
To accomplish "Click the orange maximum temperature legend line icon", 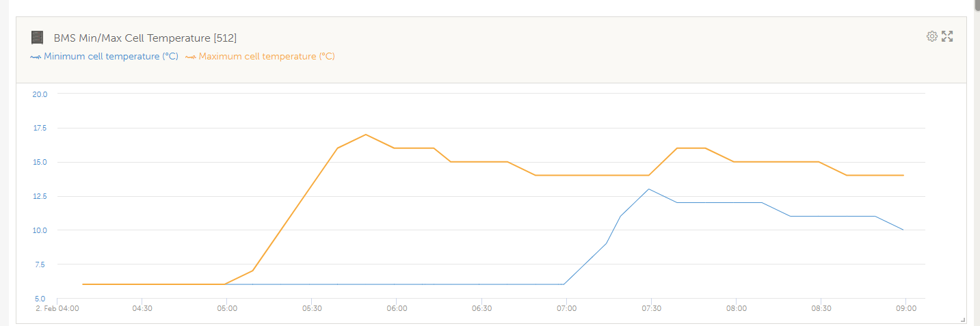I will click(191, 57).
